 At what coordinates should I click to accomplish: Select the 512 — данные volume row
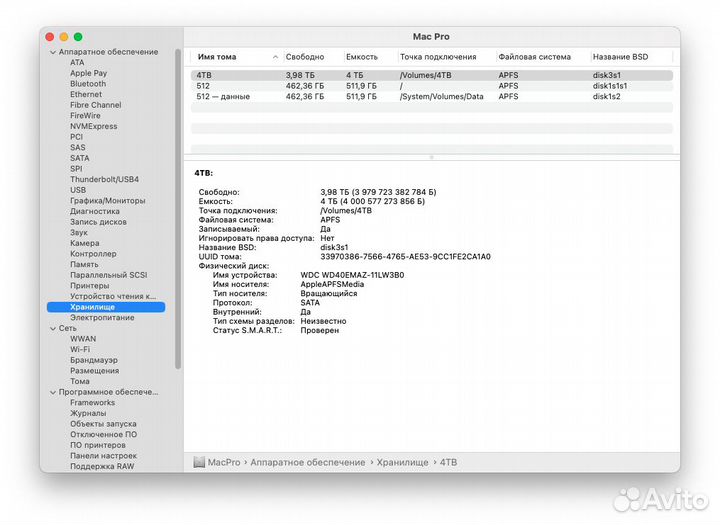[x=432, y=96]
